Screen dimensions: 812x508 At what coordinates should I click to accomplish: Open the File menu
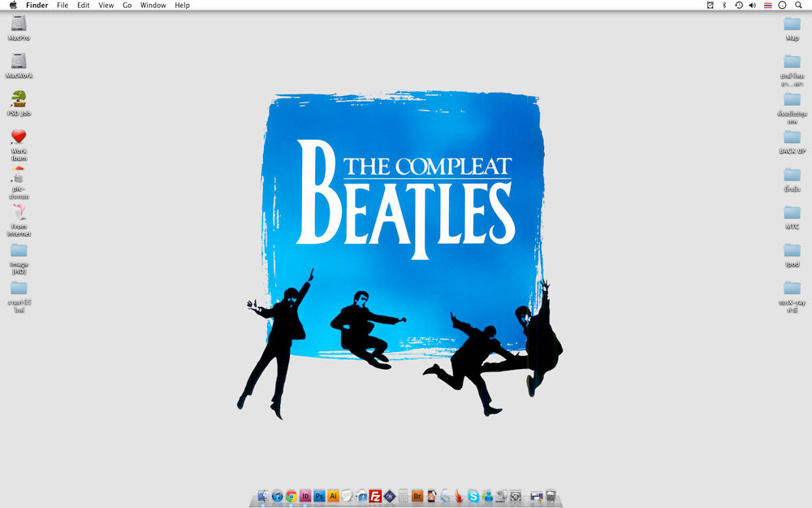pyautogui.click(x=63, y=5)
